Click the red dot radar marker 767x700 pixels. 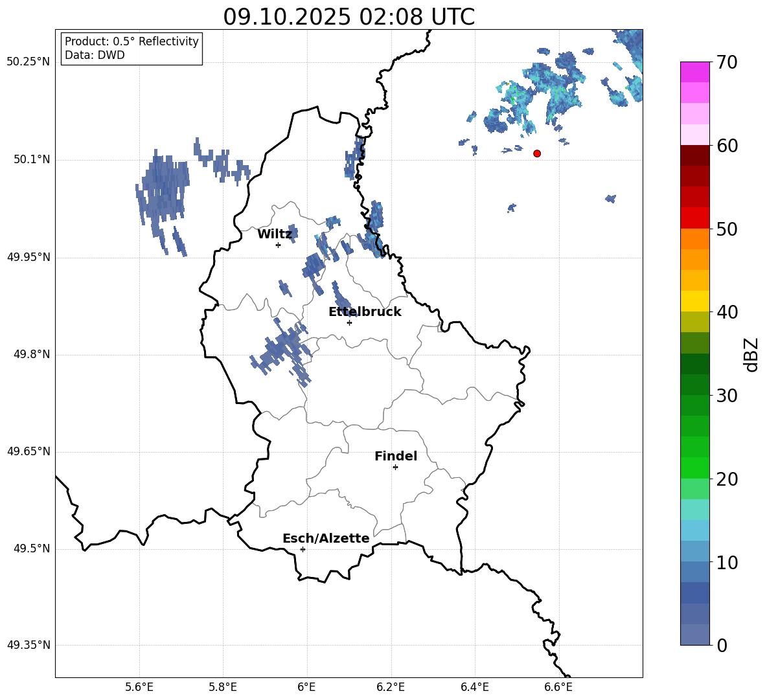[537, 153]
